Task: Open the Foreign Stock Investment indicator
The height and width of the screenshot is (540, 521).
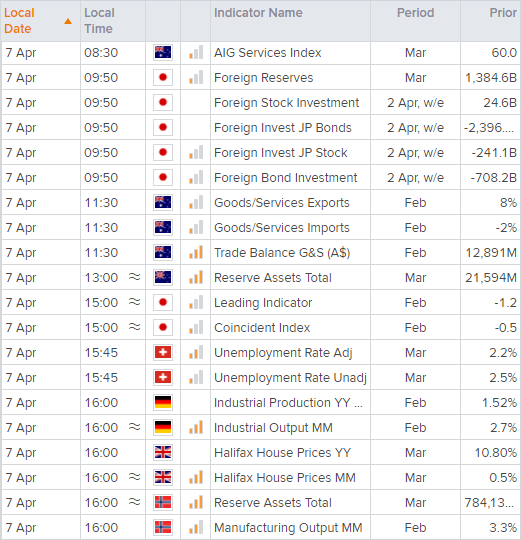Action: pyautogui.click(x=286, y=103)
